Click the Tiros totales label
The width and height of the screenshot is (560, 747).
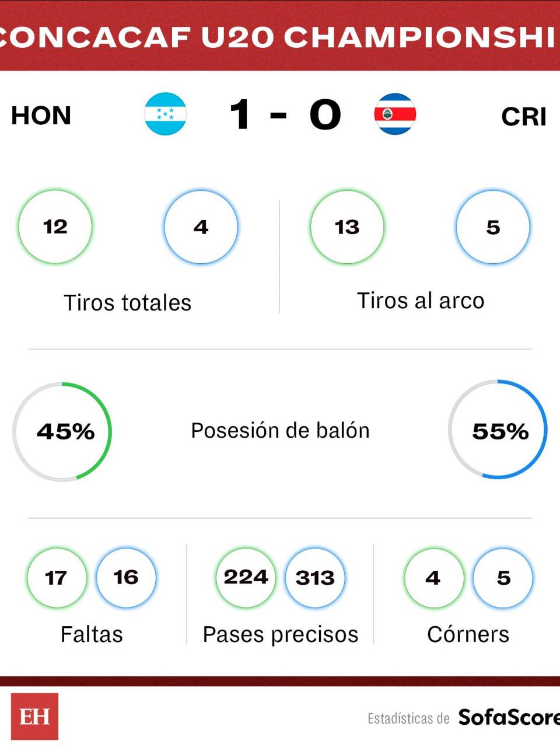(127, 303)
